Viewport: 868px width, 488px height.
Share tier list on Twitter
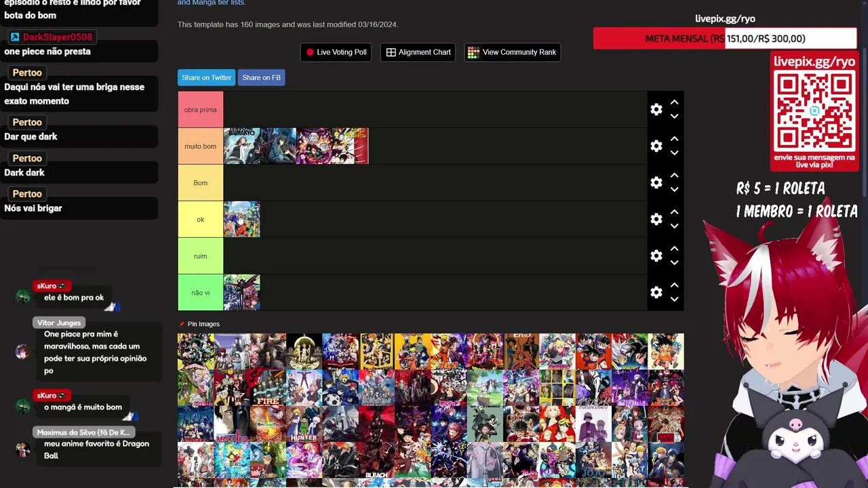pos(206,78)
